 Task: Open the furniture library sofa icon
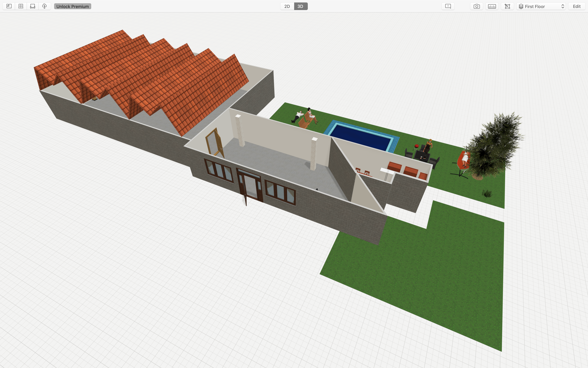tap(32, 6)
